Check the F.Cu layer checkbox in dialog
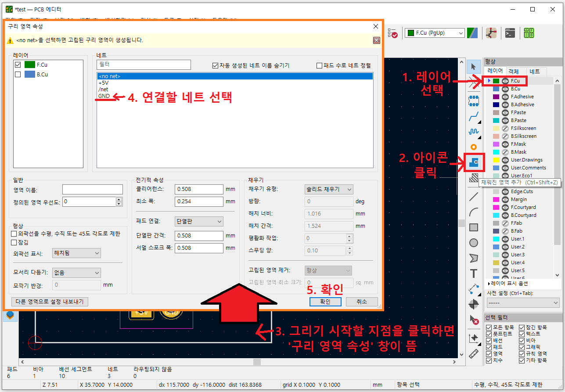This screenshot has height=392, width=565. pos(18,65)
